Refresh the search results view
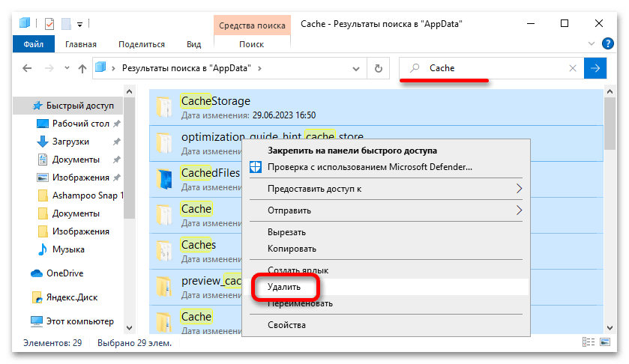The height and width of the screenshot is (364, 629). [380, 68]
